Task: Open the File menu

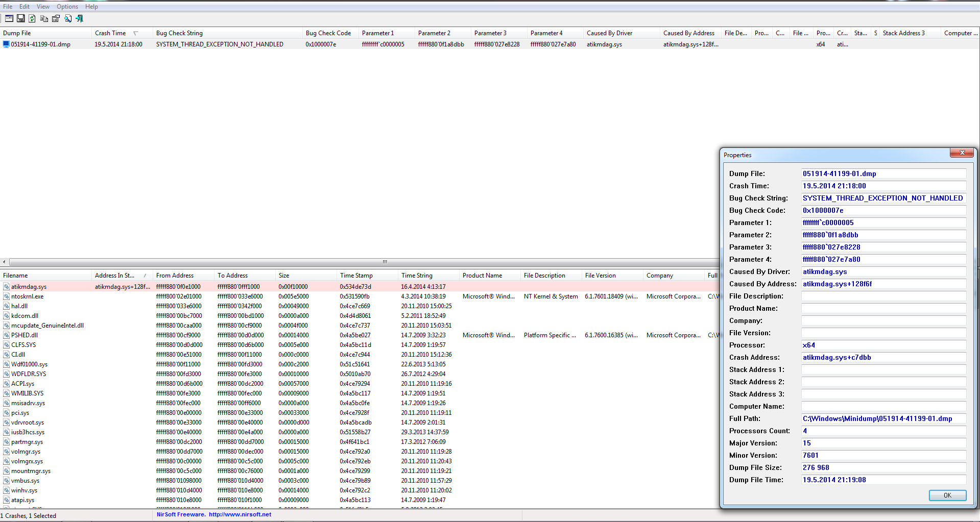Action: coord(8,7)
